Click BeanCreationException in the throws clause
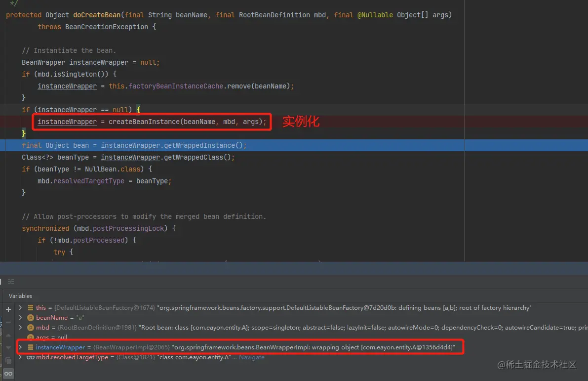 [x=107, y=27]
